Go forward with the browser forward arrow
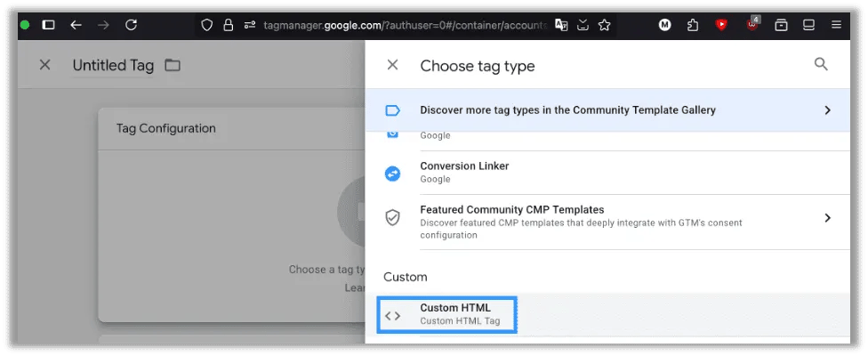This screenshot has width=868, height=356. 103,25
